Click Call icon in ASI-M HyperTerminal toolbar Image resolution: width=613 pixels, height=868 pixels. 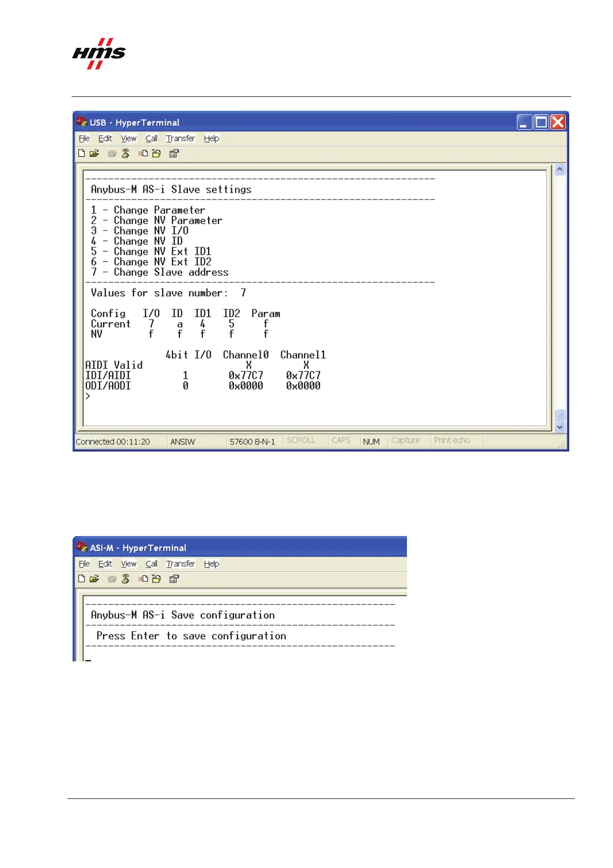(112, 578)
